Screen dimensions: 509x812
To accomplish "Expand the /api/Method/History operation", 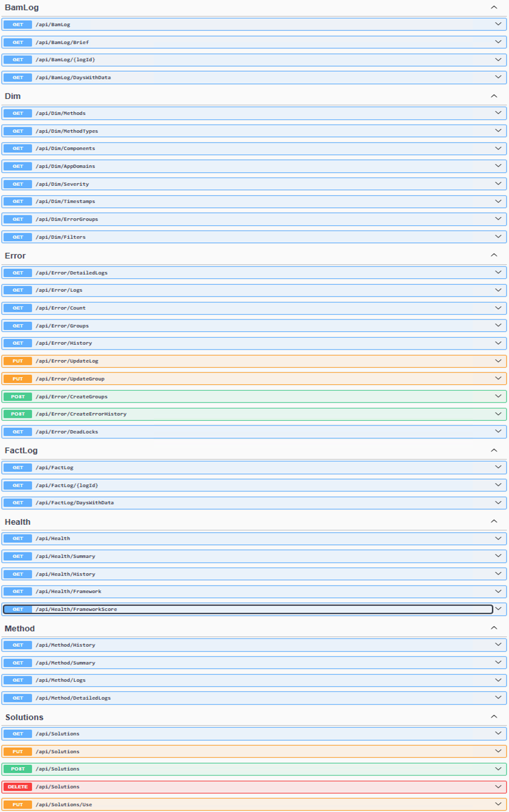I will (x=254, y=645).
